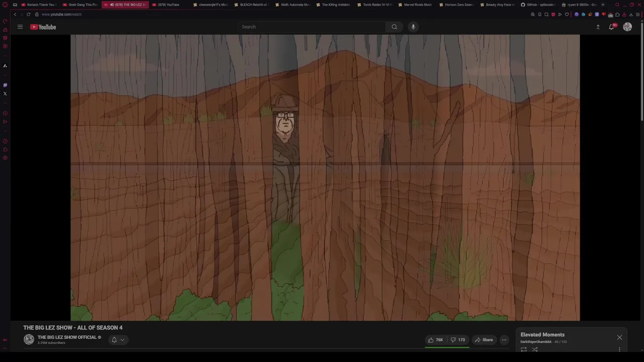Close the Elevated Moments playlist panel

pos(619,337)
